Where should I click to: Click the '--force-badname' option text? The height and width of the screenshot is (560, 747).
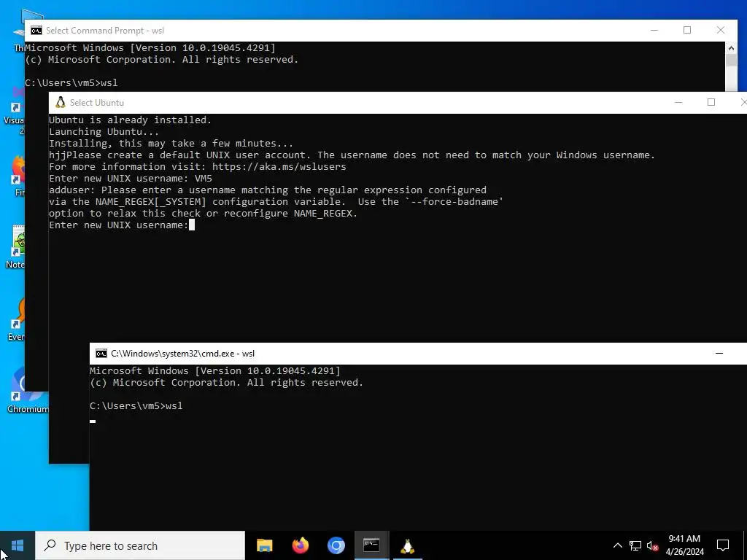coord(454,201)
